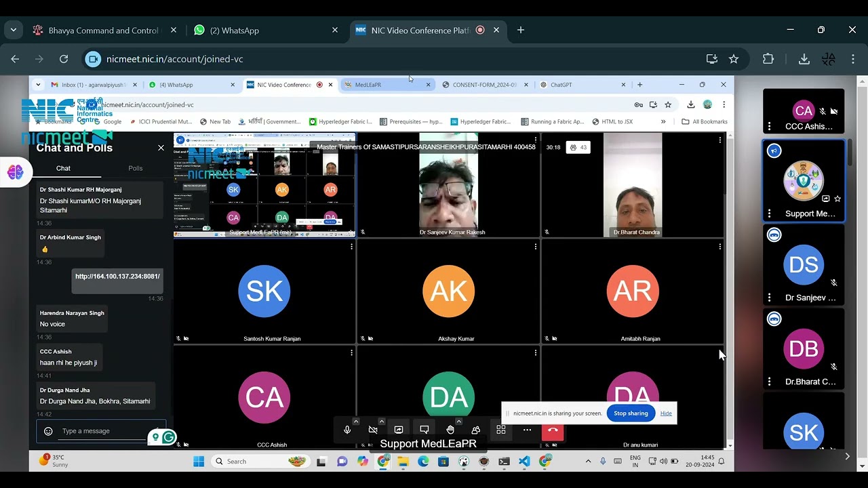Toggle the microphone in the meeting toolbar

click(347, 430)
